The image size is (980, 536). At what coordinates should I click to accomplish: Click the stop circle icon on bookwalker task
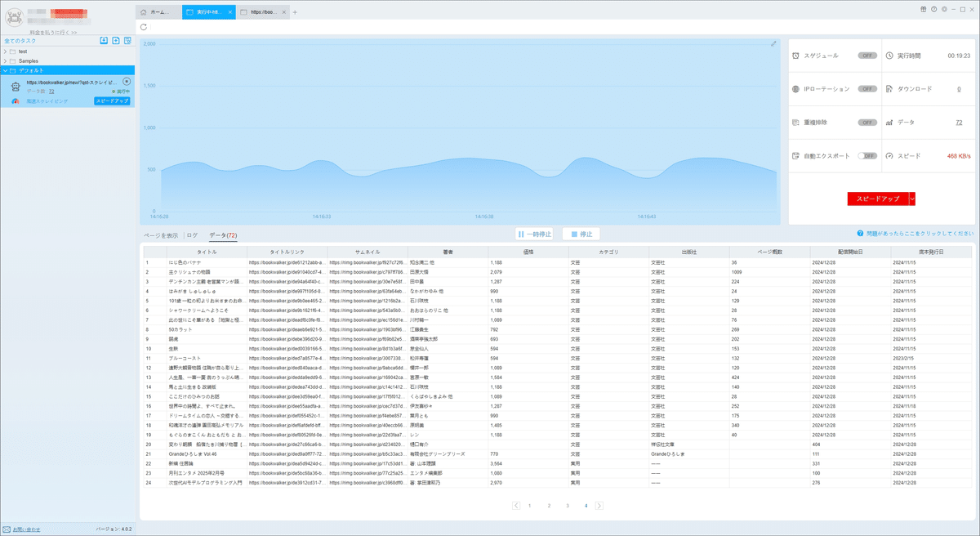(127, 81)
